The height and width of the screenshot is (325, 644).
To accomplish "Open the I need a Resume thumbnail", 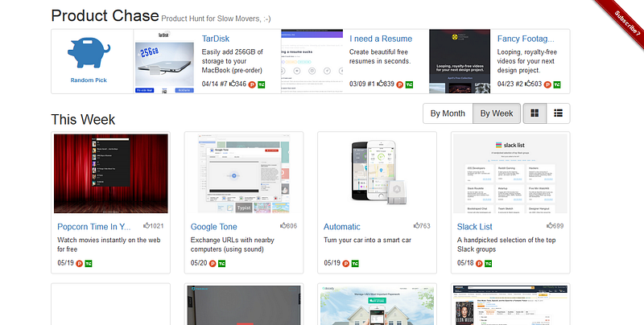I will (312, 62).
